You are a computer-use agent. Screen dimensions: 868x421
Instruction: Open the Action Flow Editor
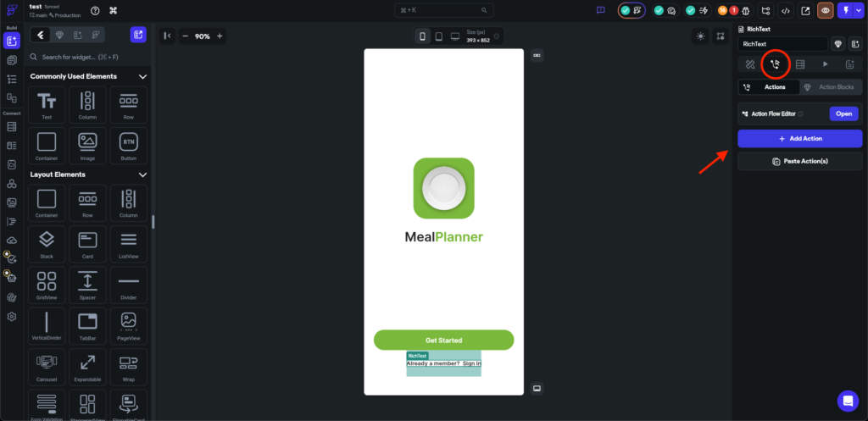(x=843, y=114)
